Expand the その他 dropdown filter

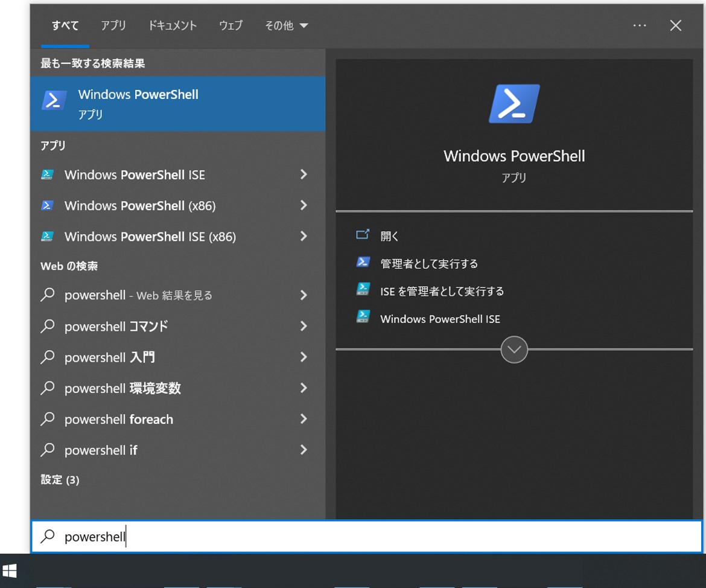(286, 25)
